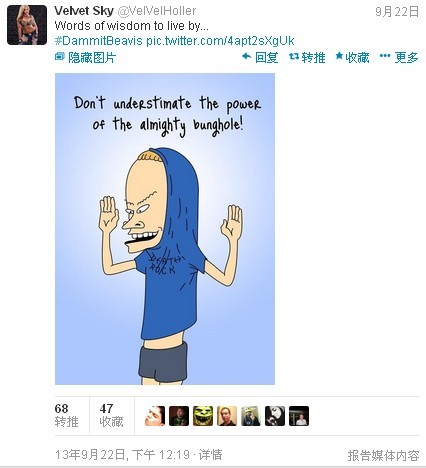Screen dimensions: 426x468
Task: Click the Velvet Sky display name
Action: pyautogui.click(x=84, y=11)
